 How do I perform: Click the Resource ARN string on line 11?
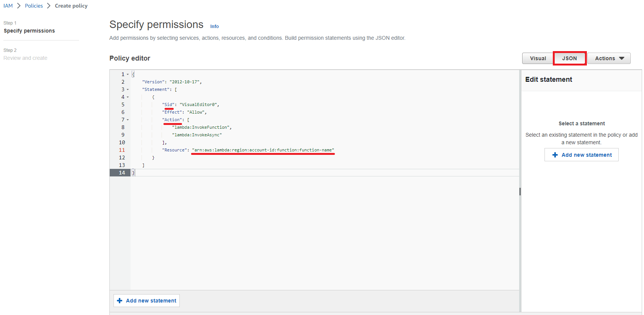(263, 150)
